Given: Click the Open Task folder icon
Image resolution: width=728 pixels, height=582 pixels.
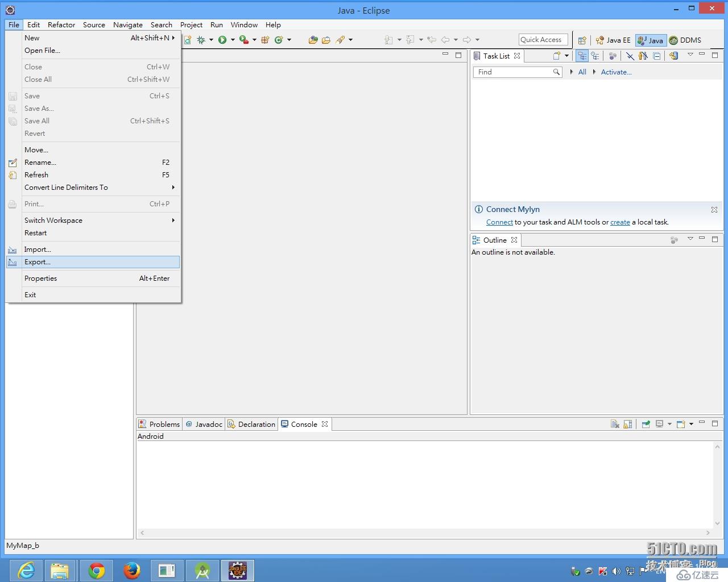Looking at the screenshot, I should [326, 40].
